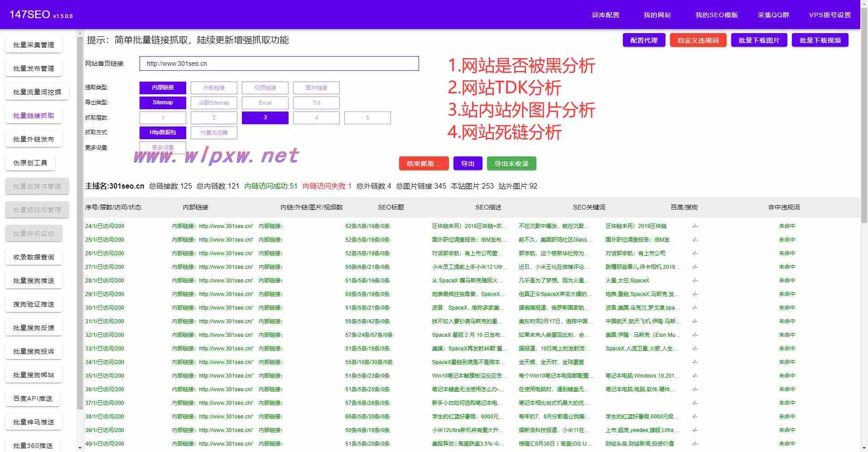Click the 命中违规词 column header
The height and width of the screenshot is (452, 868).
(x=784, y=207)
